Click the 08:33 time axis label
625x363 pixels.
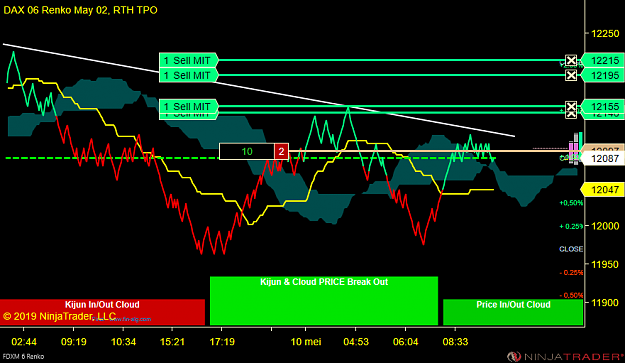click(x=455, y=342)
